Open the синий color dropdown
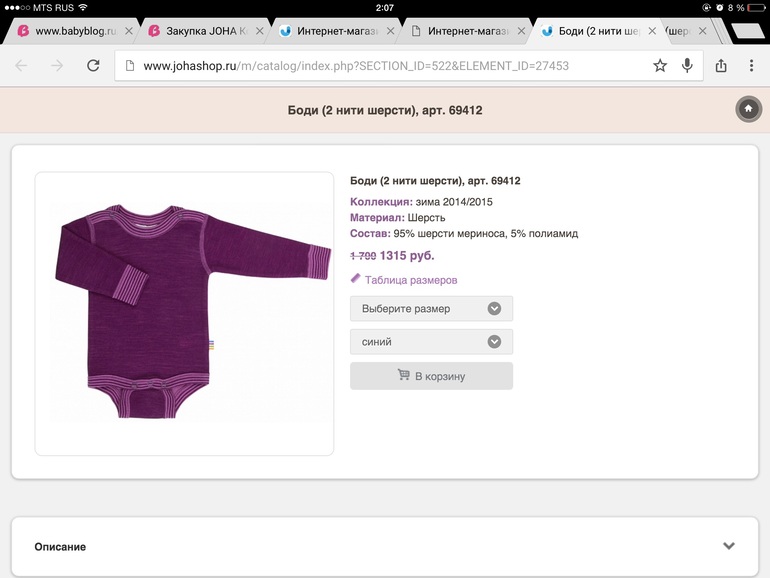The width and height of the screenshot is (770, 578). pos(431,341)
